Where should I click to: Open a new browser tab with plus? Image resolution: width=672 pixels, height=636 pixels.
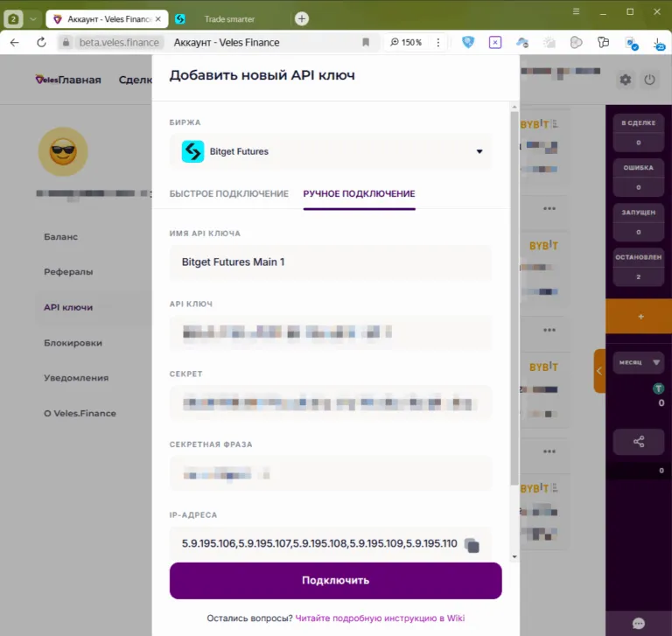tap(302, 19)
